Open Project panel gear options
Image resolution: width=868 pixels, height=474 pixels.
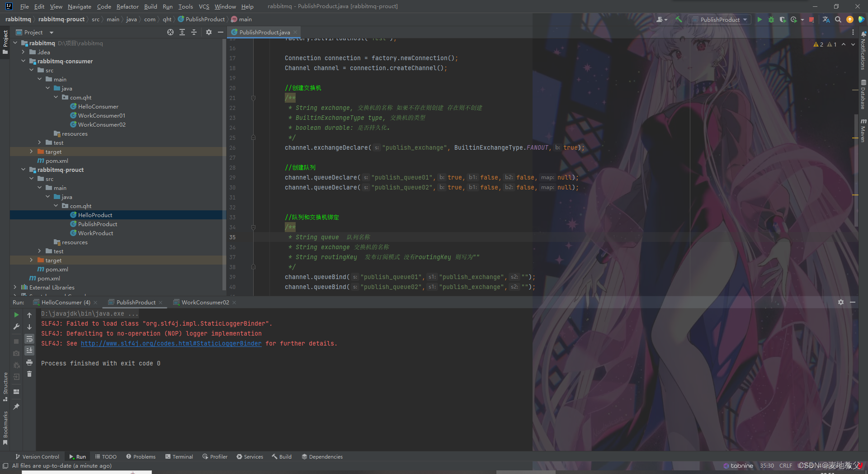pos(208,32)
